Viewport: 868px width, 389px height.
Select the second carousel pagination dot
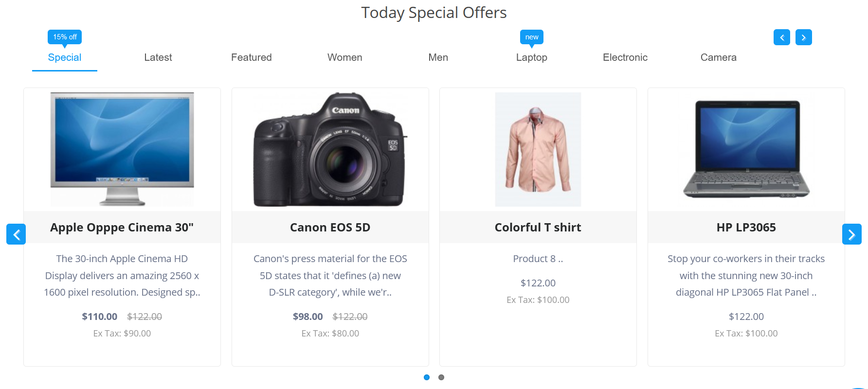pos(441,377)
